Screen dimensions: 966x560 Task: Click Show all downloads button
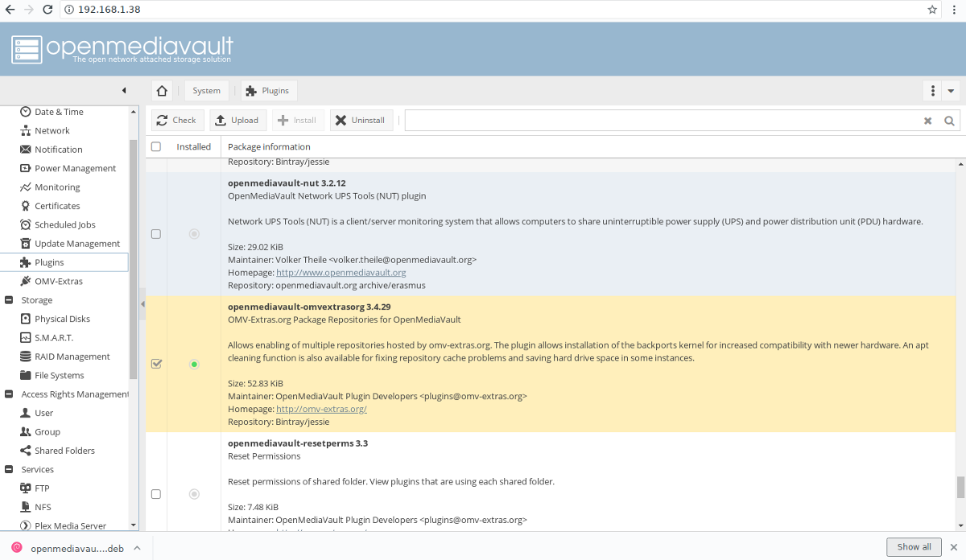914,547
